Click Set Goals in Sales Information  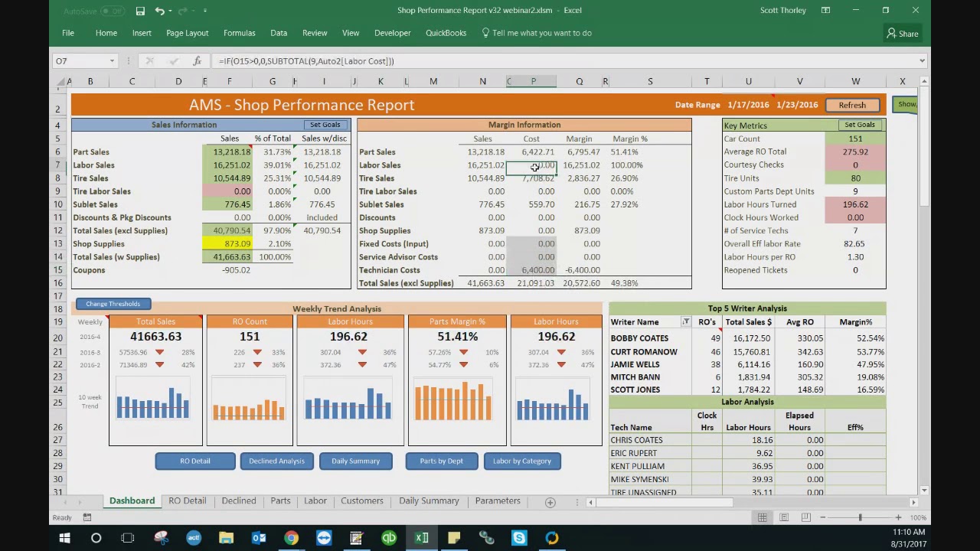[x=325, y=125]
